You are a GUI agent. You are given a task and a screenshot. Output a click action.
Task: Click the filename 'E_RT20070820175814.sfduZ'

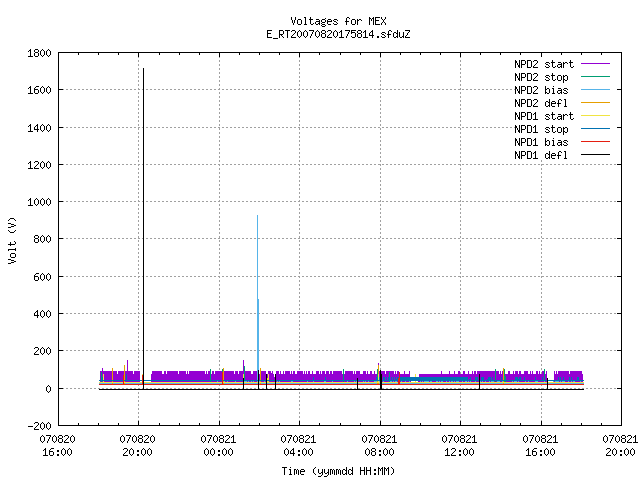point(338,34)
